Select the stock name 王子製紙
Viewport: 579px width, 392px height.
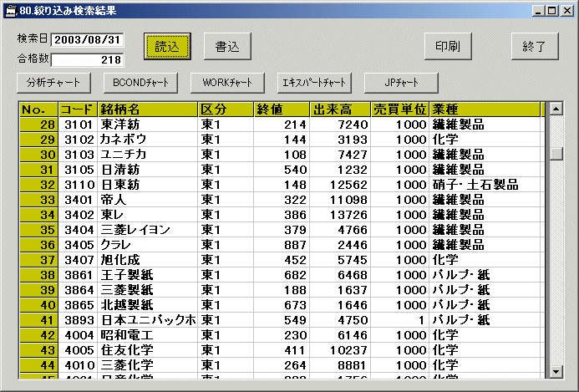148,275
